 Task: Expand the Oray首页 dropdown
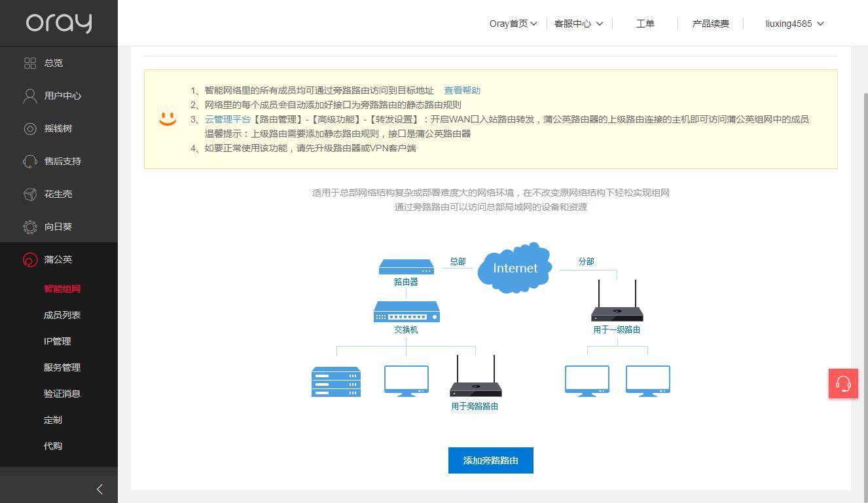coord(513,24)
